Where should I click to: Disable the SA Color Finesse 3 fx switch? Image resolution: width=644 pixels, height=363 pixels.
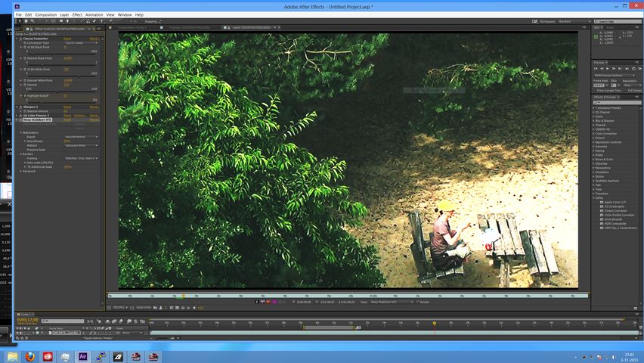click(x=20, y=116)
